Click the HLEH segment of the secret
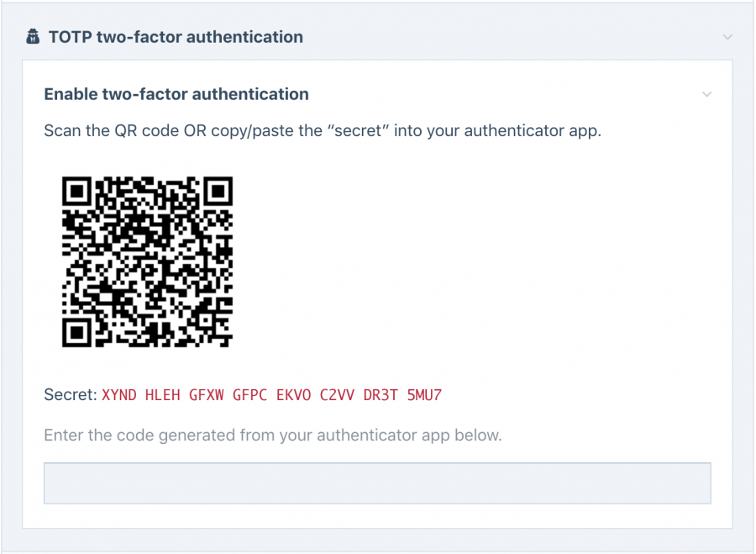Screen dimensions: 756x554 click(x=162, y=395)
